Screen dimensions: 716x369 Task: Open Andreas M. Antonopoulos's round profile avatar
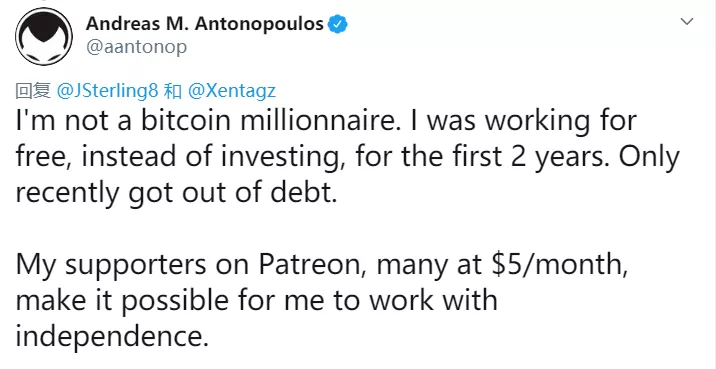(44, 36)
